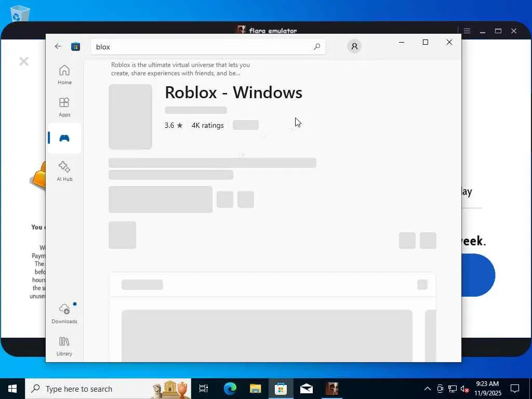Open Flarg emulator hamburger menu

click(467, 31)
